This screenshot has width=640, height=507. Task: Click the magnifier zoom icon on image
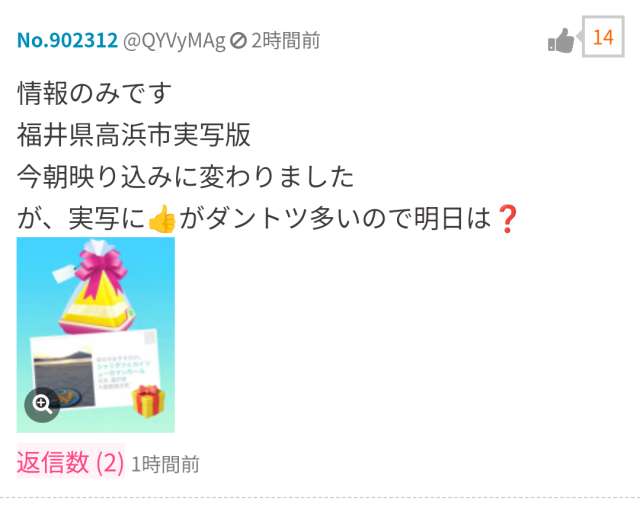(x=42, y=404)
